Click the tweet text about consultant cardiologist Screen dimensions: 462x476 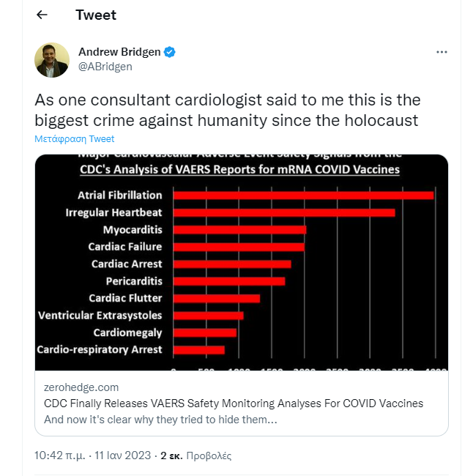click(x=228, y=110)
